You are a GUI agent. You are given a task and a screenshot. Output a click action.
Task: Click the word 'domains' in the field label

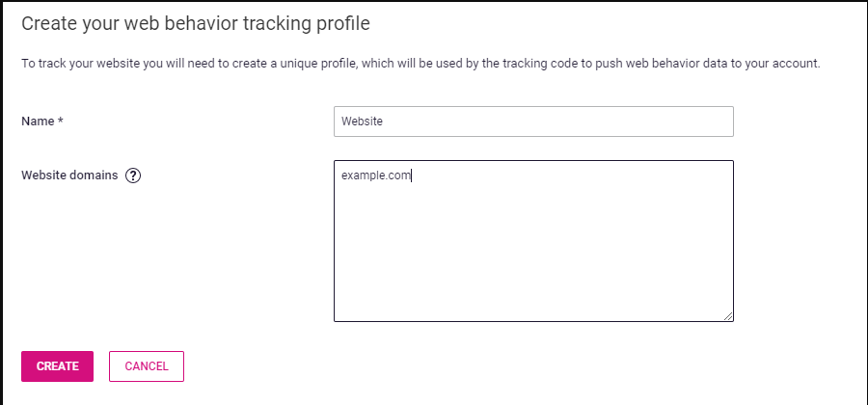pos(97,175)
